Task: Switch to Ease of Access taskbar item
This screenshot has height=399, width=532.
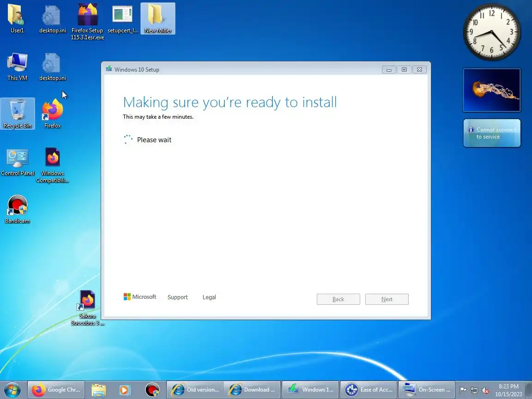Action: (369, 390)
